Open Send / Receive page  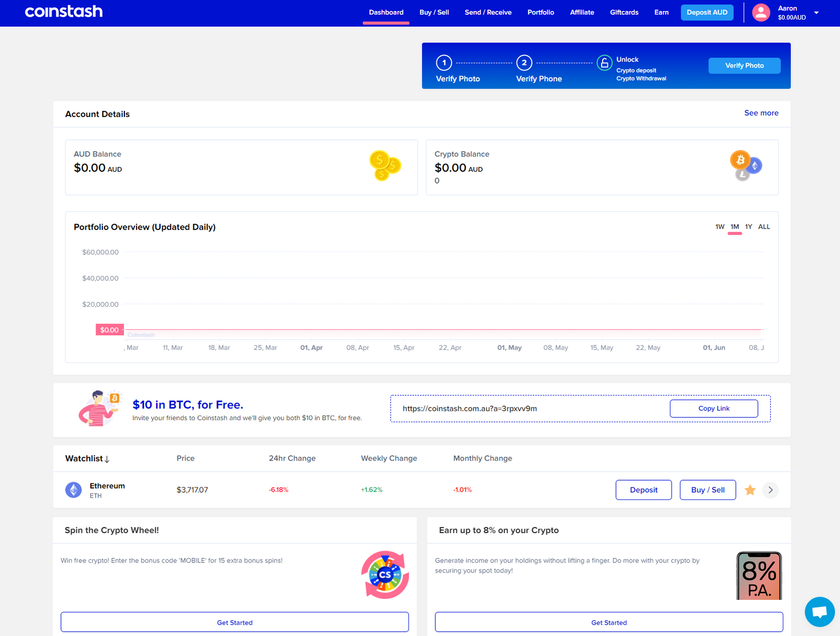(x=488, y=12)
